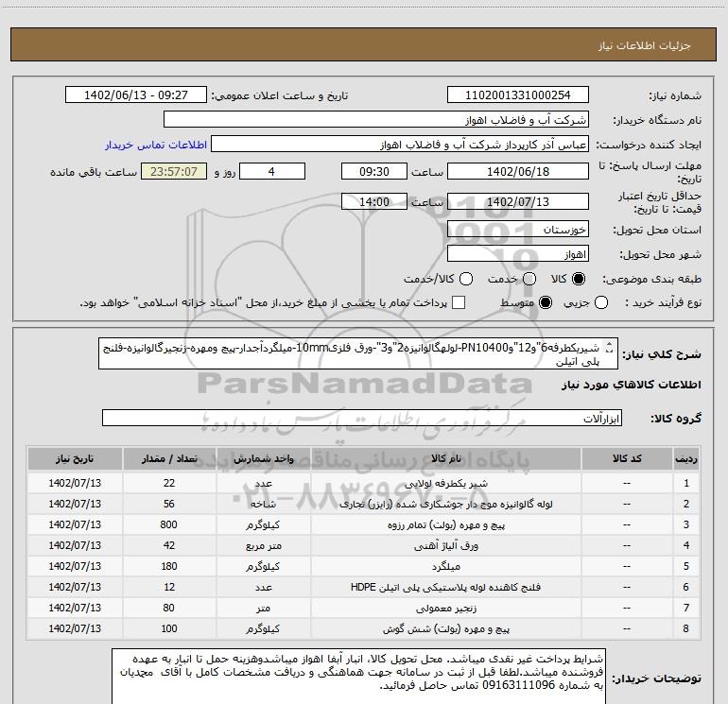
Task: Click quantity 100 in row 8
Action: pyautogui.click(x=169, y=628)
